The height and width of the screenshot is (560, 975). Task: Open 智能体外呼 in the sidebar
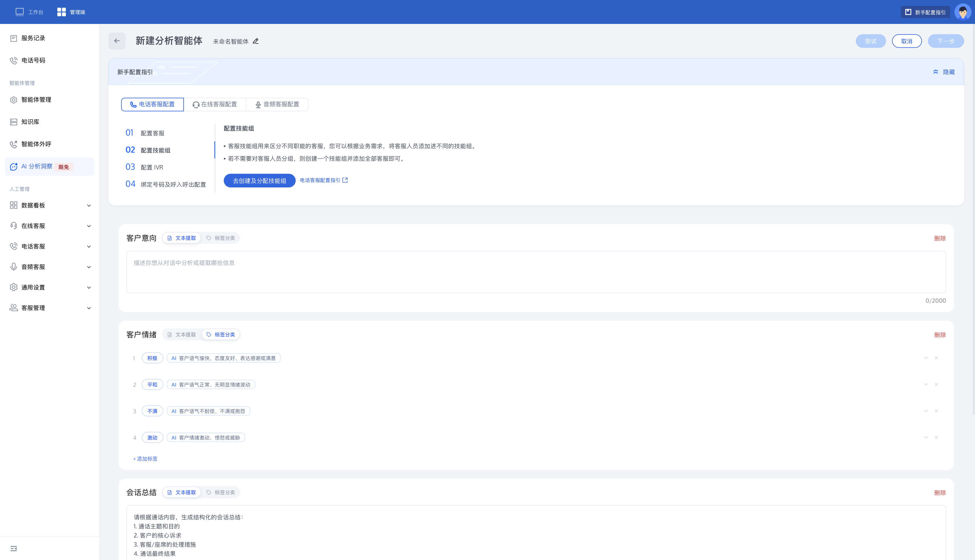coord(50,144)
